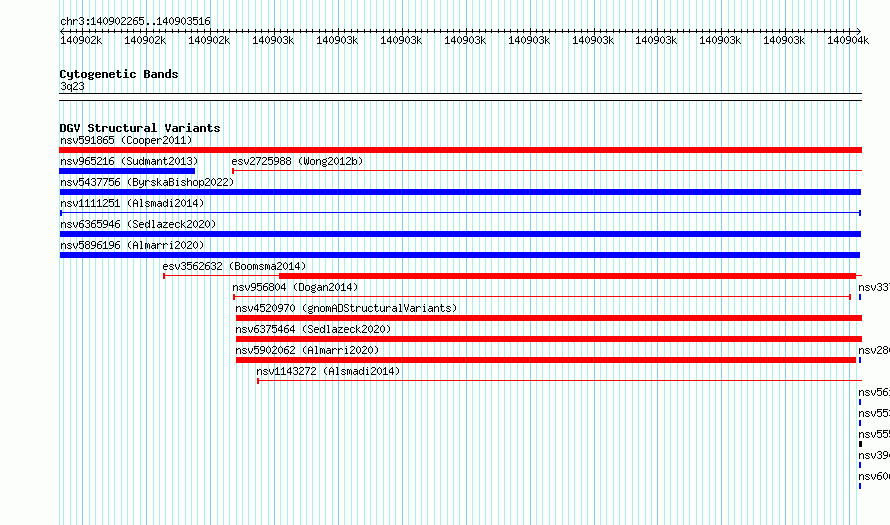
Task: Open variant label nsv591865 (Cooper2011)
Action: pyautogui.click(x=126, y=140)
